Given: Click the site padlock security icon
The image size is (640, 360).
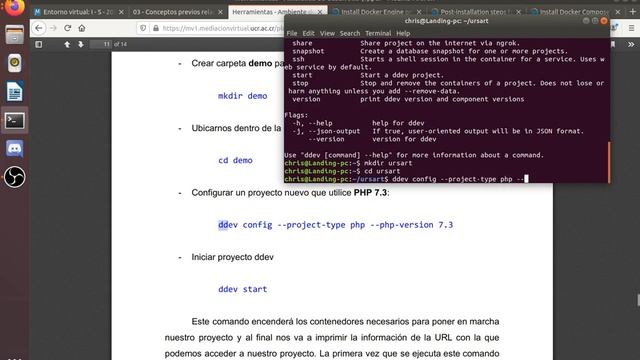Looking at the screenshot, I should click(156, 28).
